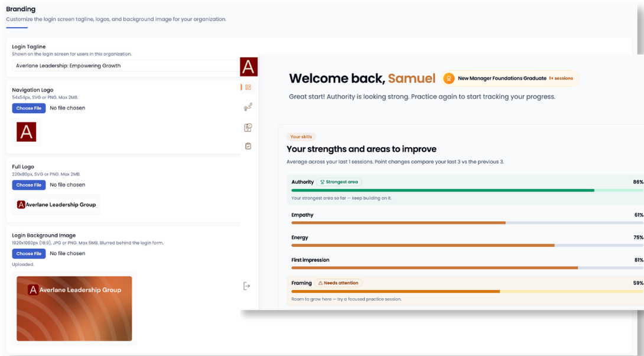
Task: Click the 75% Energy value
Action: [x=638, y=238]
